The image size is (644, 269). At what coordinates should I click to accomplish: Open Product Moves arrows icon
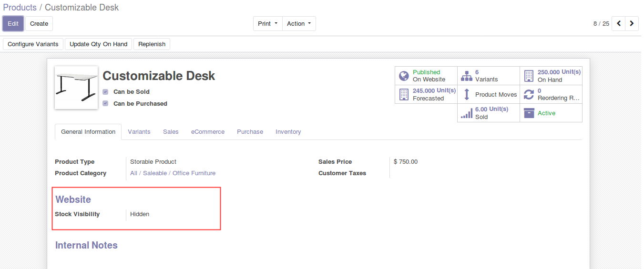coord(466,94)
